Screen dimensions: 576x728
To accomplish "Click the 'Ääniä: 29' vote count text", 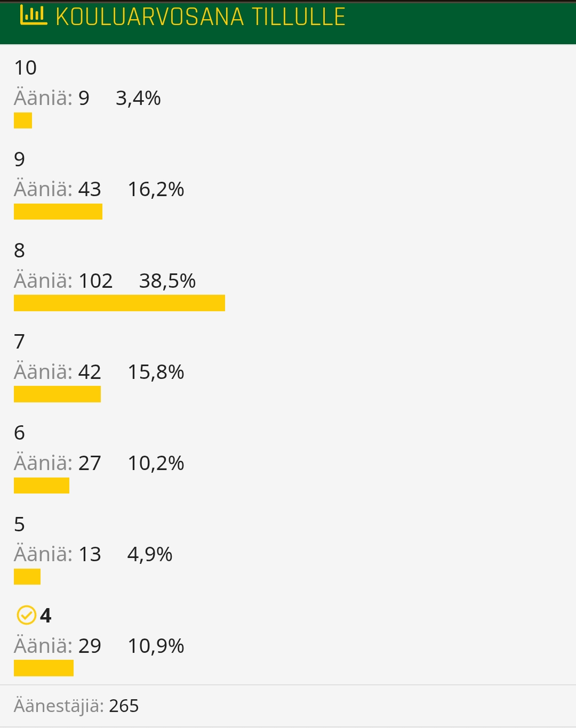I will 58,646.
